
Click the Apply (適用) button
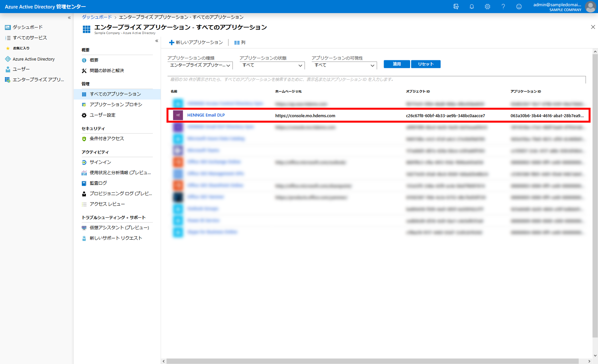pyautogui.click(x=397, y=64)
